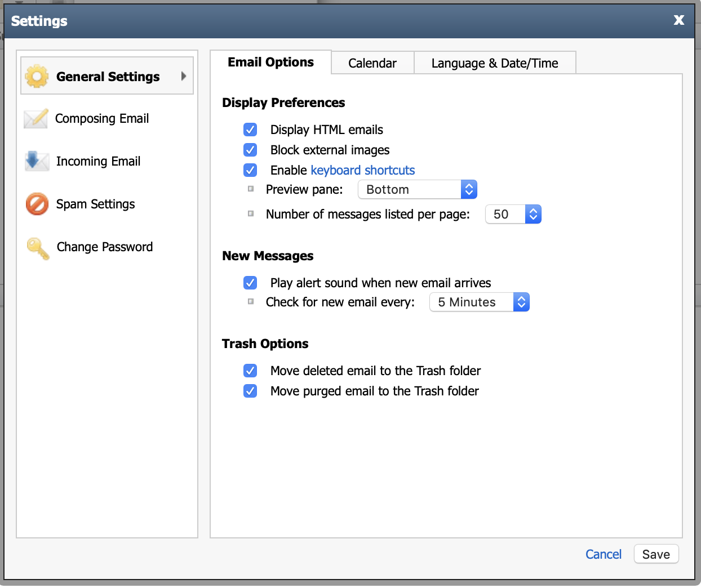Click the Spam Settings prohibition icon
Viewport: 701px width, 588px height.
click(37, 204)
